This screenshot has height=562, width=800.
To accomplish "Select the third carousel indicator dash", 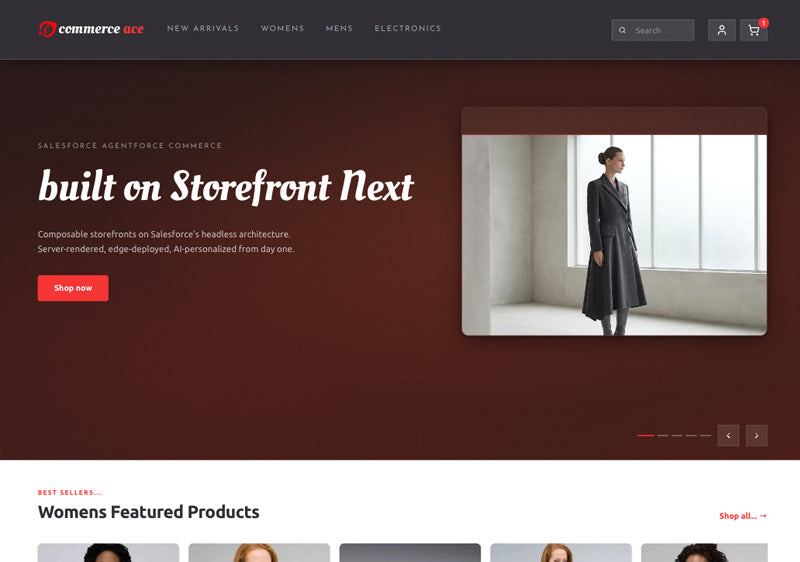I will 677,436.
